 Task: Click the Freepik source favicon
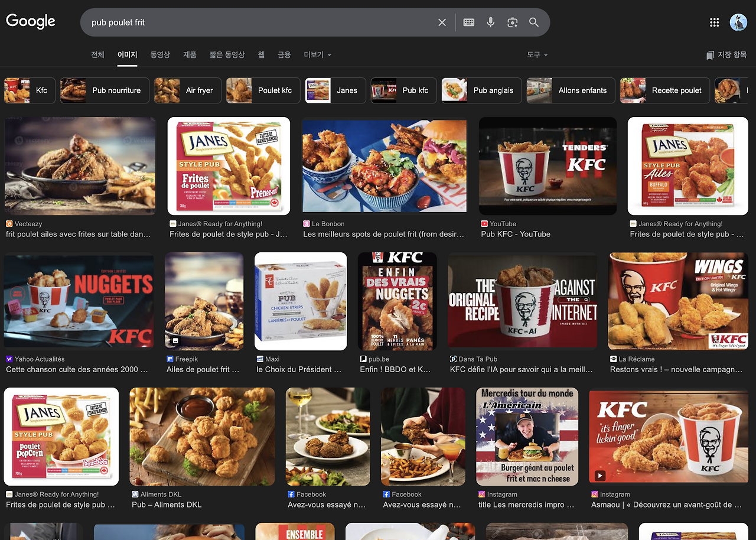click(x=170, y=359)
